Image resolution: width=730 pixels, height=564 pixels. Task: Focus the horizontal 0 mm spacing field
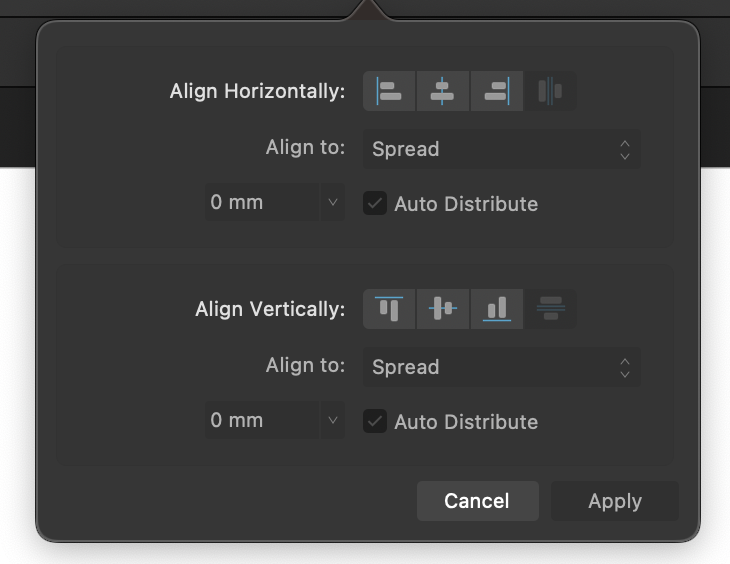click(x=262, y=202)
